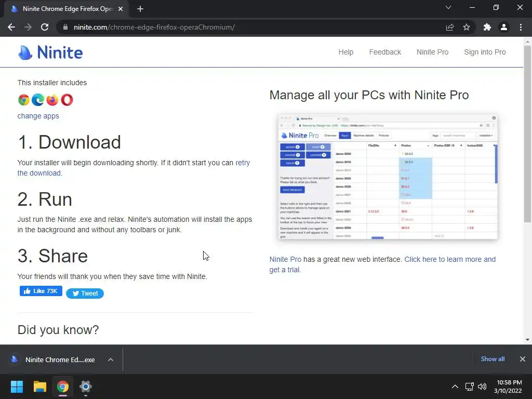Click here to learn more and get a trial
This screenshot has height=399, width=532.
tap(382, 264)
